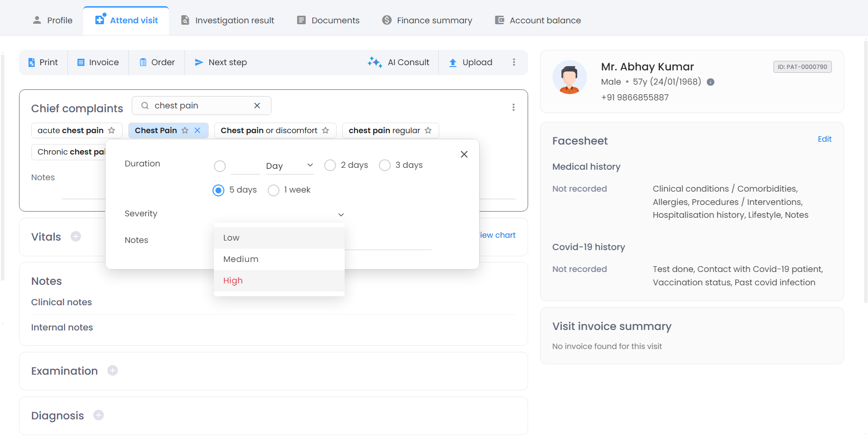The height and width of the screenshot is (436, 868).
Task: Remove the selected Chest Pain chip
Action: pos(198,130)
